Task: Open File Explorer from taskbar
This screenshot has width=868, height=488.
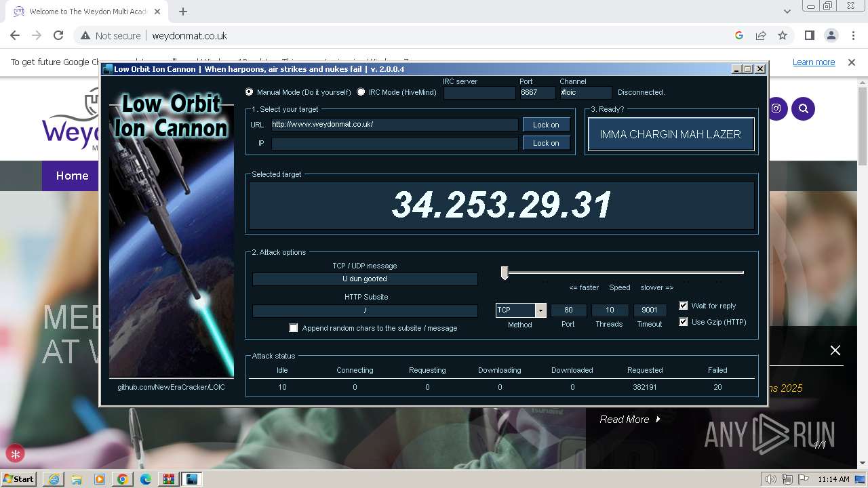Action: 77,479
